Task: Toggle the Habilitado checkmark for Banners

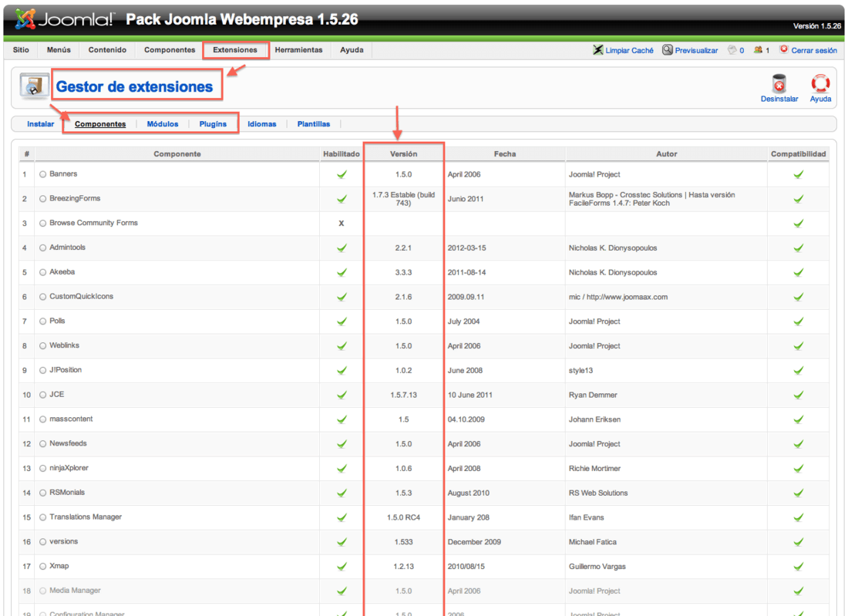Action: (x=342, y=174)
